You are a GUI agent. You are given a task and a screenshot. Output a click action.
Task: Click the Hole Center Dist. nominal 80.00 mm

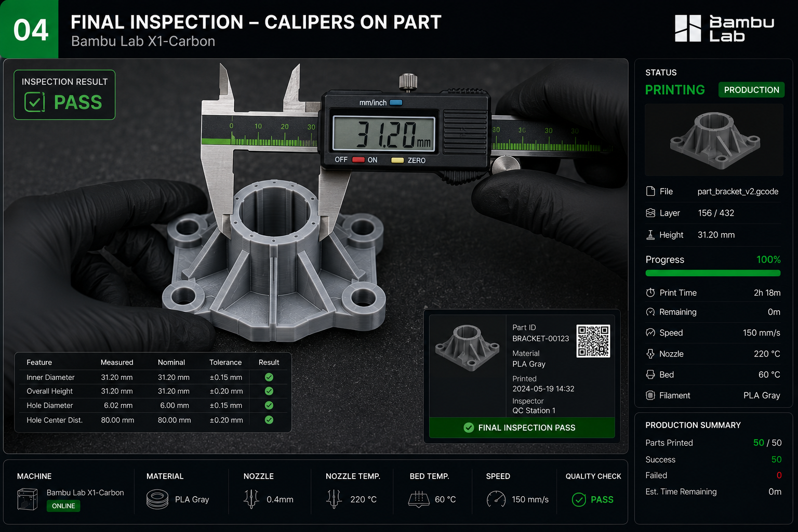(174, 420)
